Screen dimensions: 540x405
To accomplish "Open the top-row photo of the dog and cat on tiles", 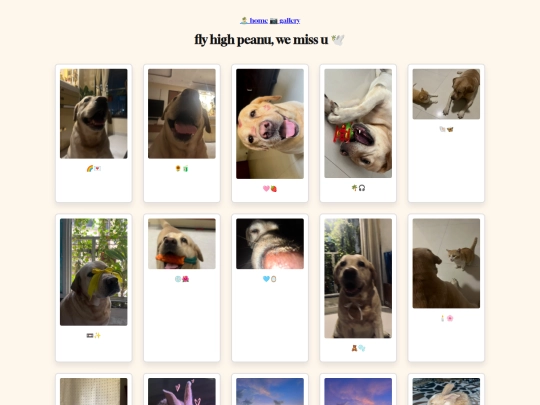I will [446, 94].
